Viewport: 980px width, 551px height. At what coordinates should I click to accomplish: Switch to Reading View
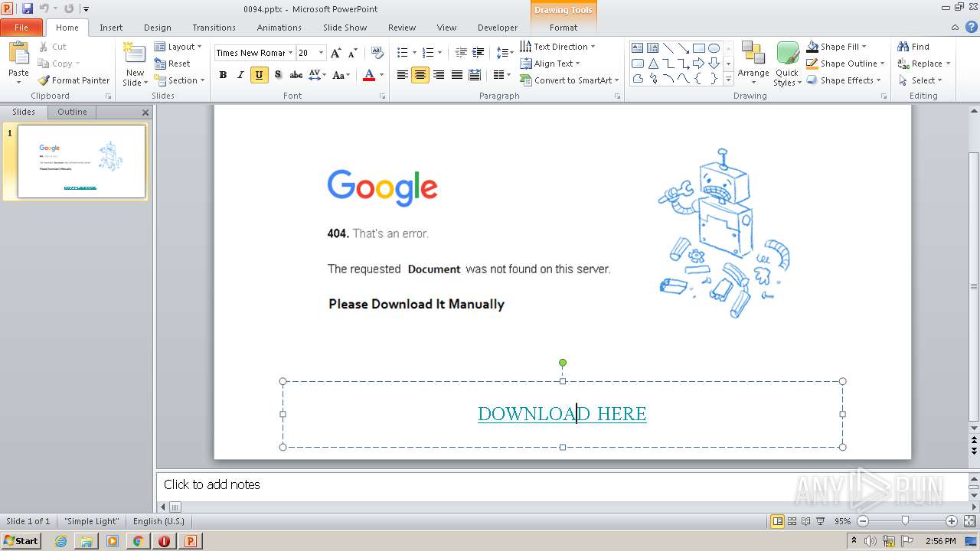[805, 521]
